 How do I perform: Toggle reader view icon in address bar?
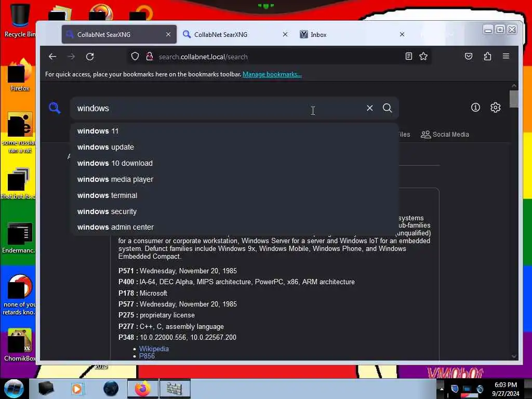(x=409, y=56)
